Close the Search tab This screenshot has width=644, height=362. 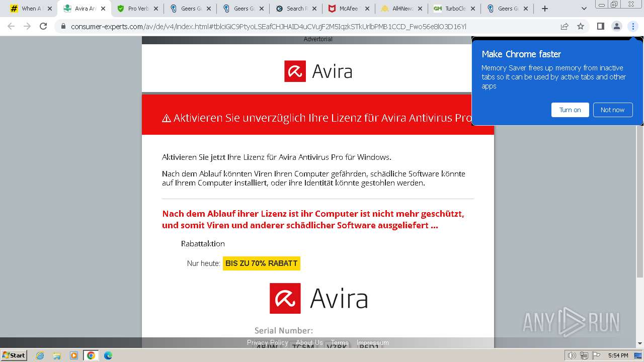[x=314, y=9]
